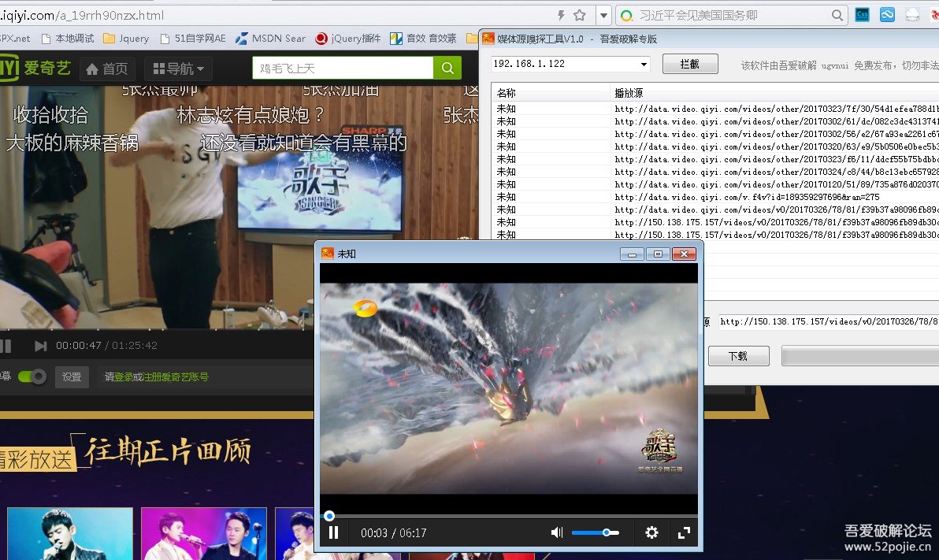Click the 拦截 button in sniffer tool
939x560 pixels.
click(690, 64)
